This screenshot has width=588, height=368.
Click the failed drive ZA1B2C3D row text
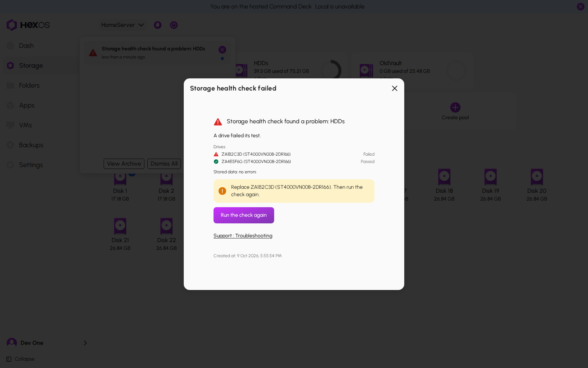tap(256, 154)
